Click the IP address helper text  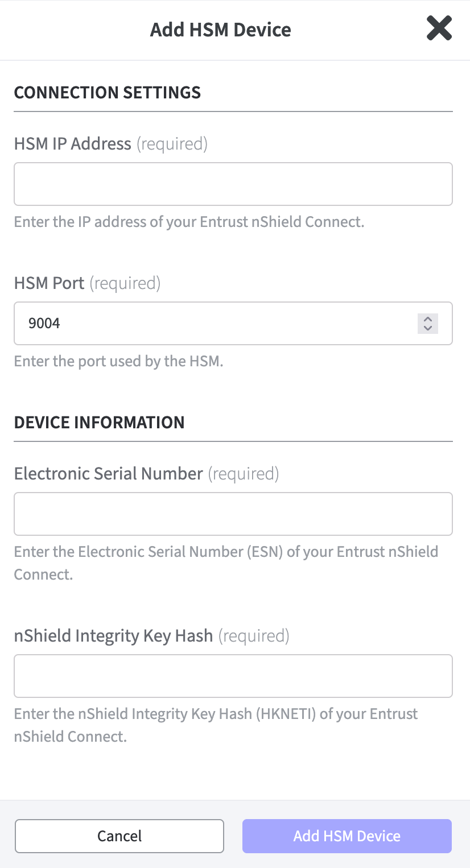pyautogui.click(x=189, y=222)
